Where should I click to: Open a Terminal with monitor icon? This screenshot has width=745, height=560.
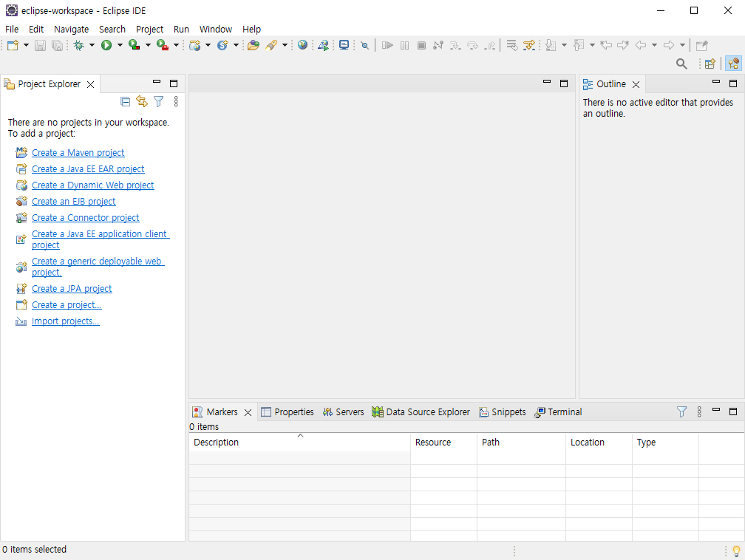click(x=344, y=45)
